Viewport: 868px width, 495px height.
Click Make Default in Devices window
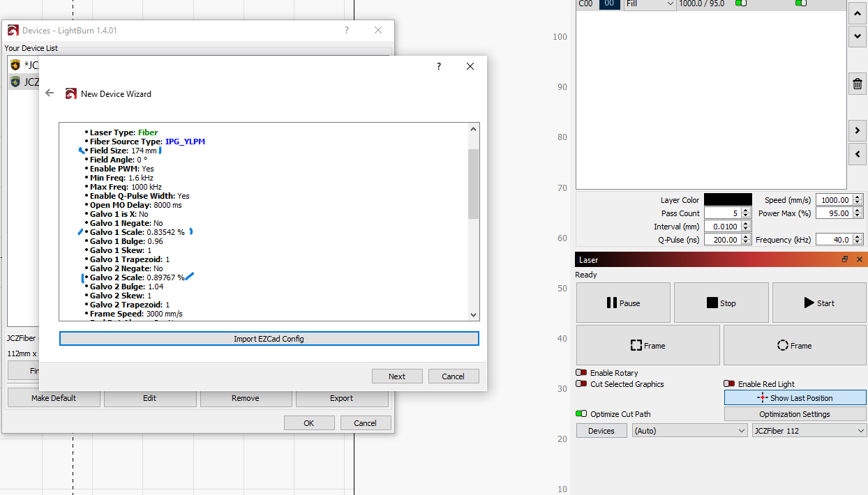[54, 398]
